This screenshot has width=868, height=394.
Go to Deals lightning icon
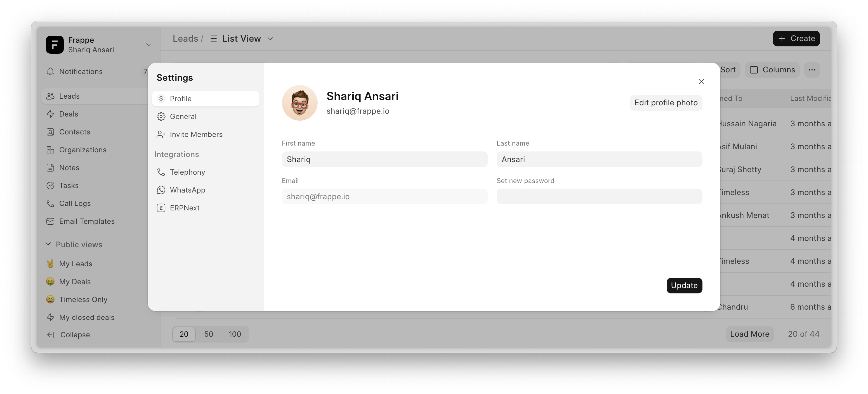50,114
